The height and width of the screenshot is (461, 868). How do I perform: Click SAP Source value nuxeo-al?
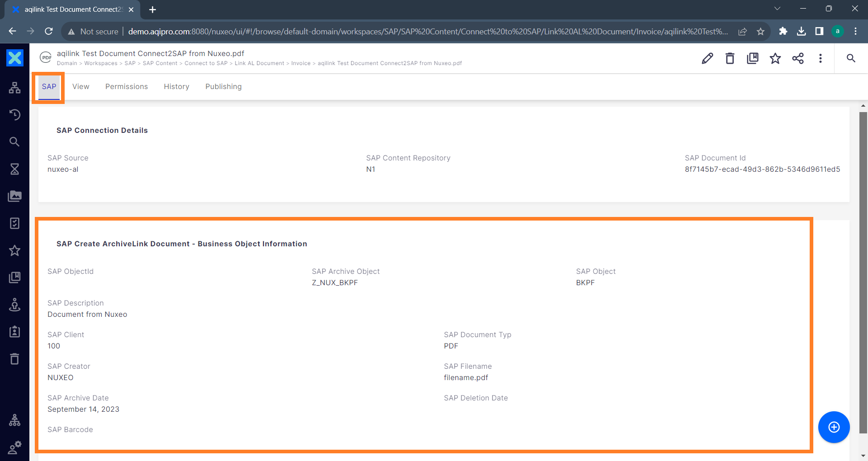63,169
